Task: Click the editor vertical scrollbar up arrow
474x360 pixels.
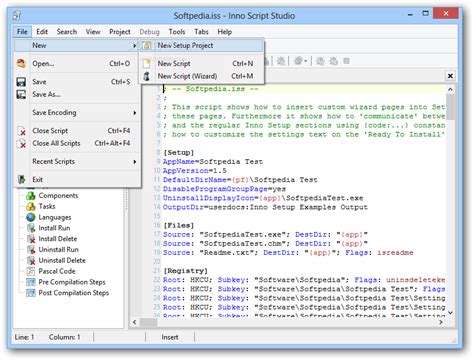Action: pos(450,89)
